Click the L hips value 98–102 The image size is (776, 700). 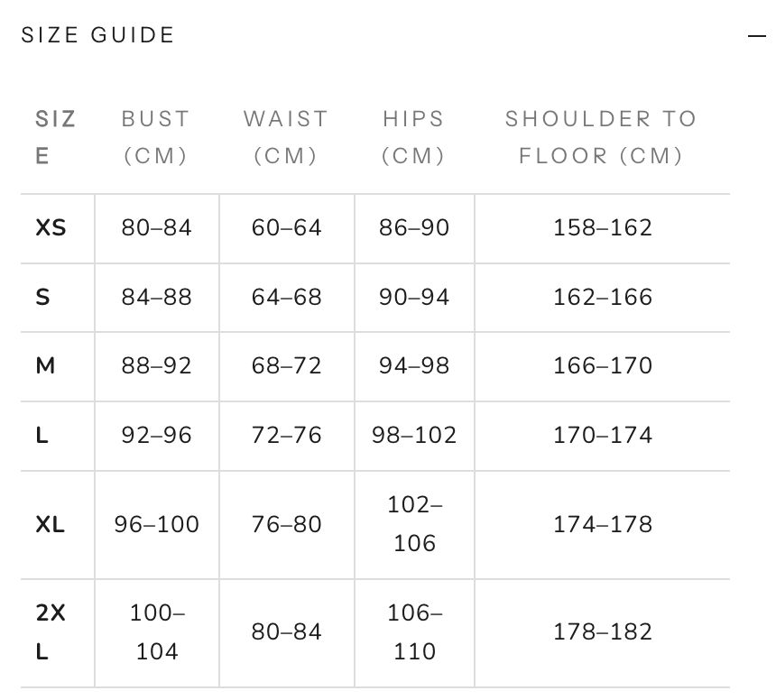click(414, 436)
